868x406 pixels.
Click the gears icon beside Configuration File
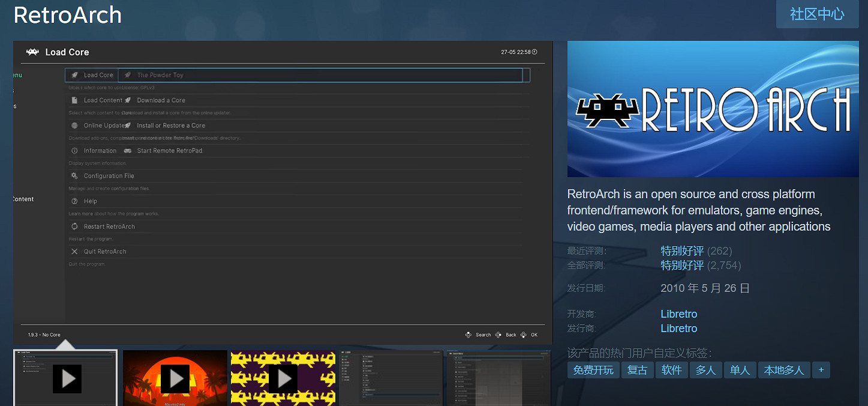point(74,176)
